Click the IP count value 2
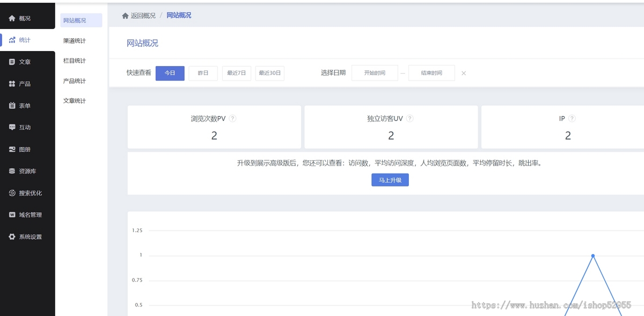The height and width of the screenshot is (316, 644). pos(568,136)
